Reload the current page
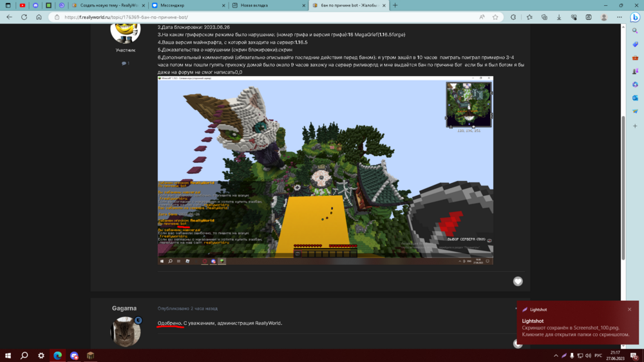The width and height of the screenshot is (644, 362). click(x=24, y=17)
